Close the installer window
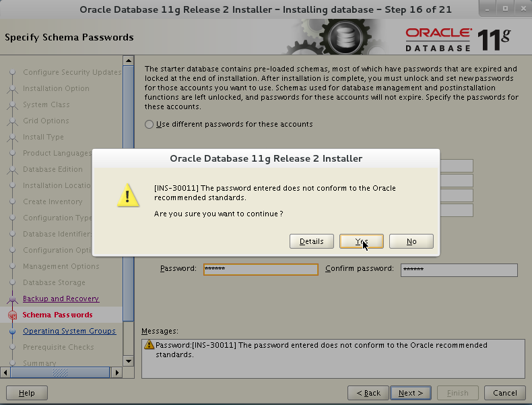The image size is (532, 405). [523, 9]
